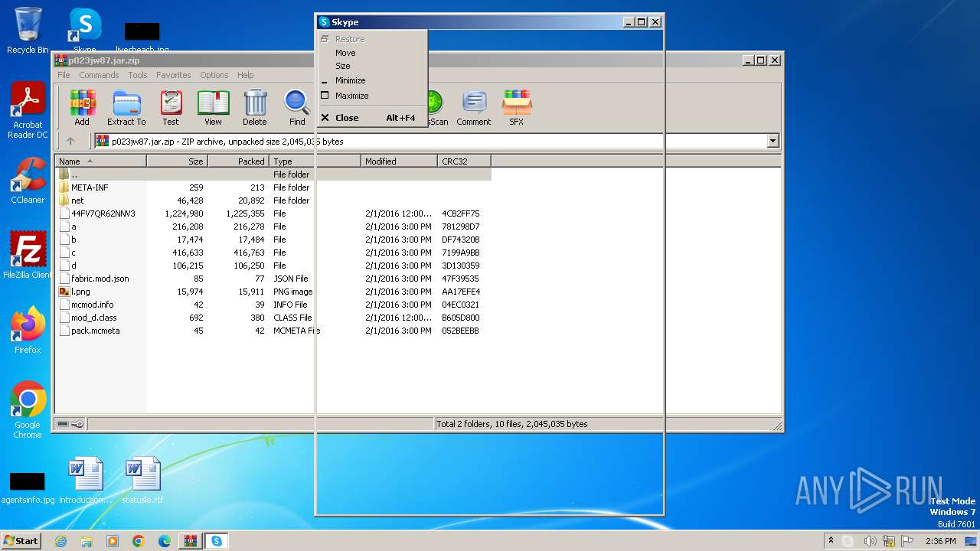Open Windows Media Player taskbar icon

pos(113,541)
